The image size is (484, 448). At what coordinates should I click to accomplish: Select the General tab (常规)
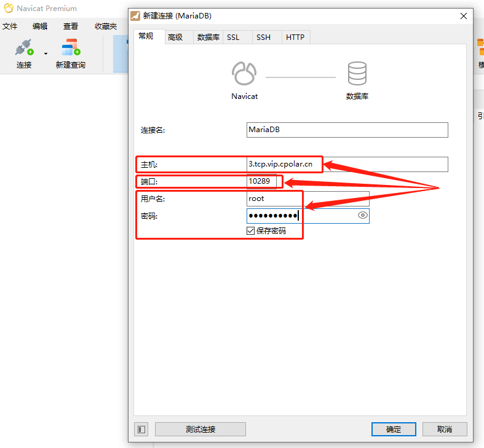(x=149, y=36)
